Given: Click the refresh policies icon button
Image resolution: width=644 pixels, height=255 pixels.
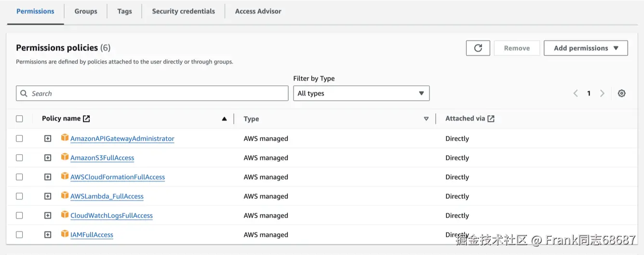Looking at the screenshot, I should pyautogui.click(x=478, y=48).
